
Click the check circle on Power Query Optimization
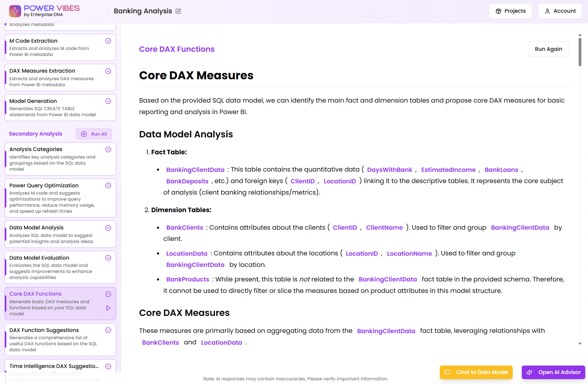[x=108, y=185]
